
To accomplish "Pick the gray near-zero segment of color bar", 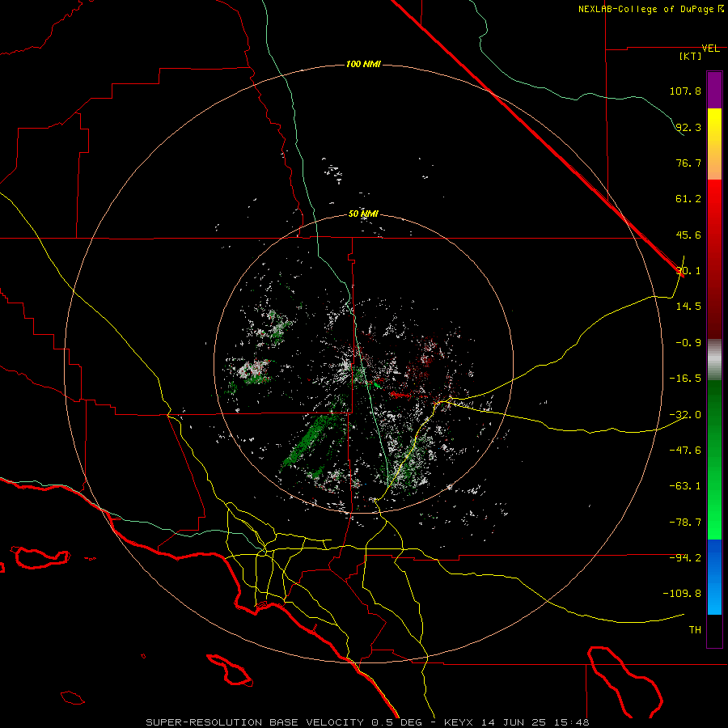I will click(714, 359).
